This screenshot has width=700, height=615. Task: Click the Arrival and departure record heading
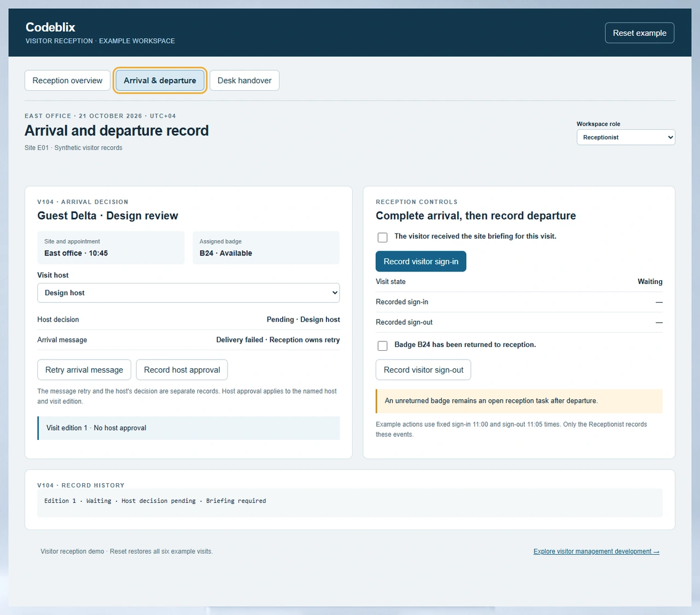(116, 131)
